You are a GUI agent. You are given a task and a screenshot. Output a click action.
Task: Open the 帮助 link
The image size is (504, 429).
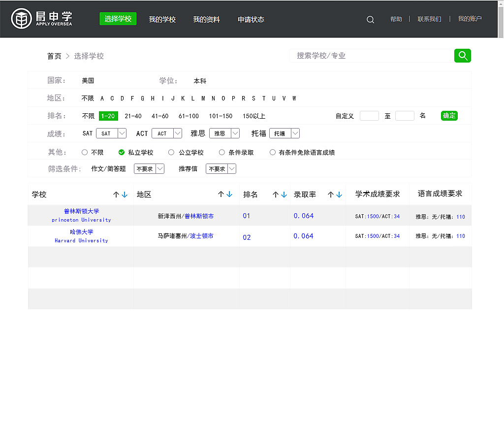coord(396,19)
